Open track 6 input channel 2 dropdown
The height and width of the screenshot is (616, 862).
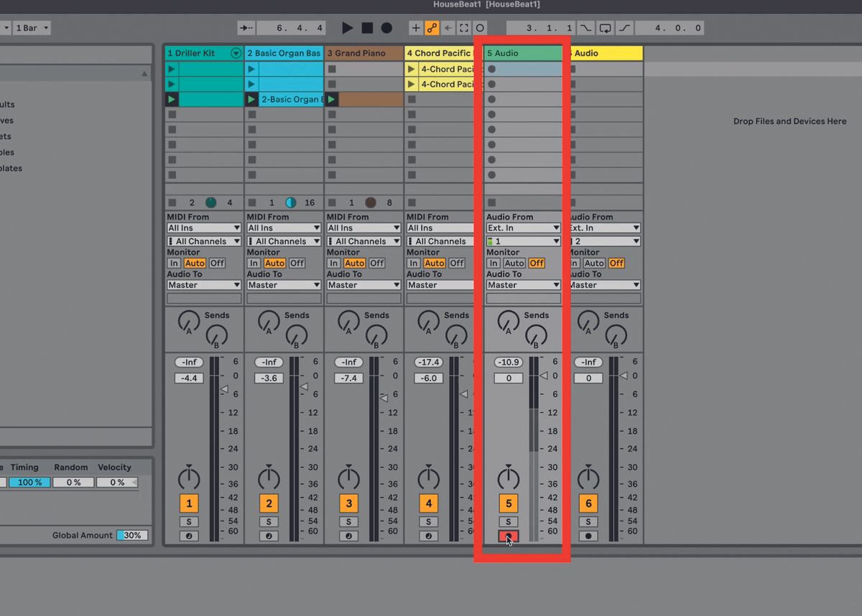coord(604,241)
